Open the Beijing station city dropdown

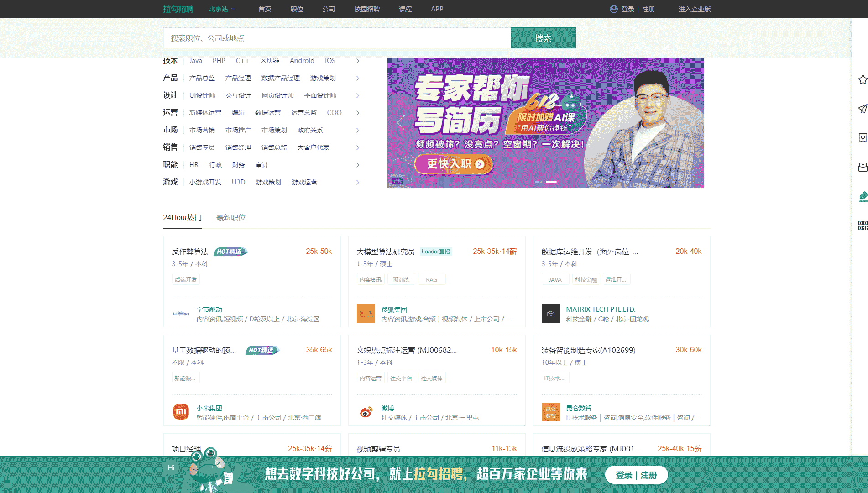pos(222,9)
